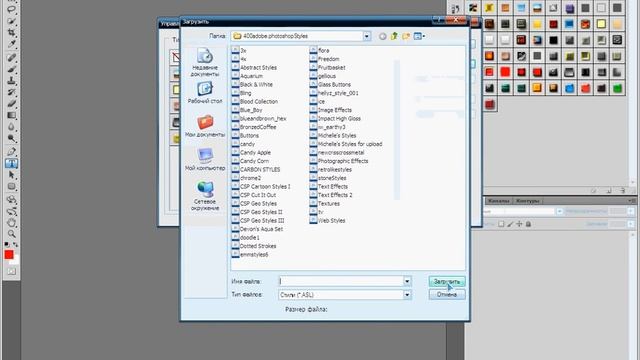Select the Dodge tool

tap(11, 139)
